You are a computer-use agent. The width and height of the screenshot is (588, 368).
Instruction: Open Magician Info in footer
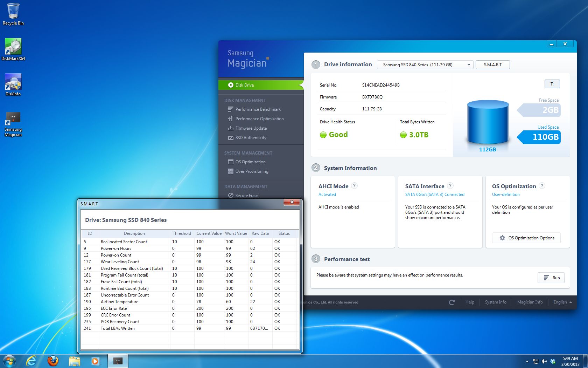pos(530,302)
